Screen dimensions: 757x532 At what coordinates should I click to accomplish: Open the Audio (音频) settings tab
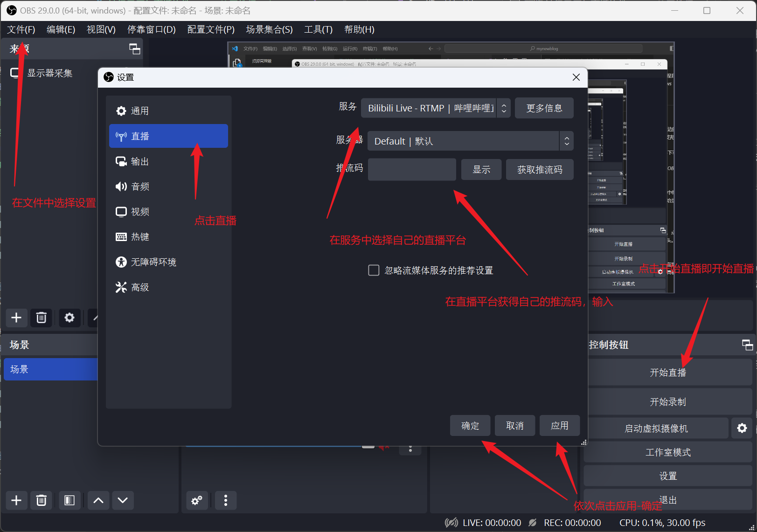pos(168,187)
